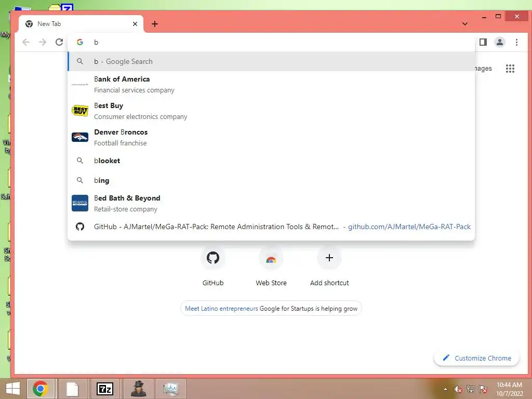532x399 pixels.
Task: Open the spy-hat figure taskbar app
Action: click(138, 389)
